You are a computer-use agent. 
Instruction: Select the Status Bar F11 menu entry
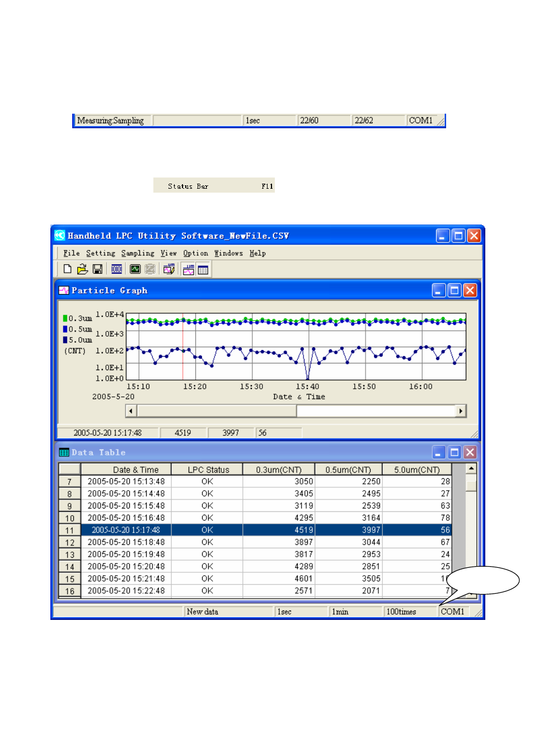(x=214, y=185)
